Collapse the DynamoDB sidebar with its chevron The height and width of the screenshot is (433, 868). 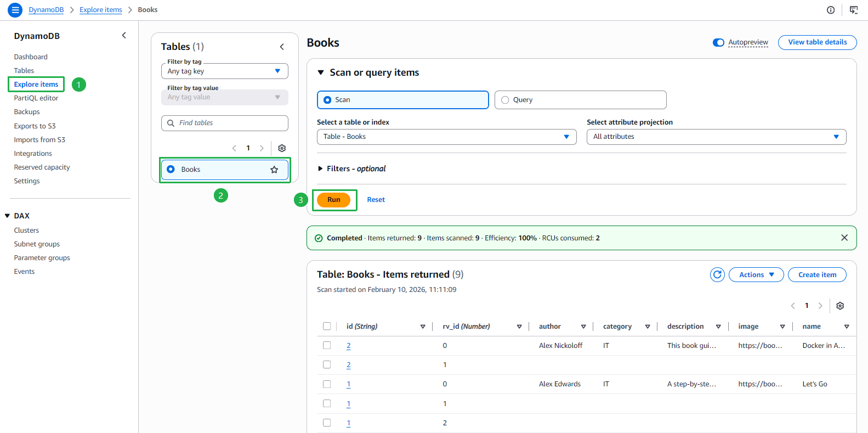click(124, 36)
